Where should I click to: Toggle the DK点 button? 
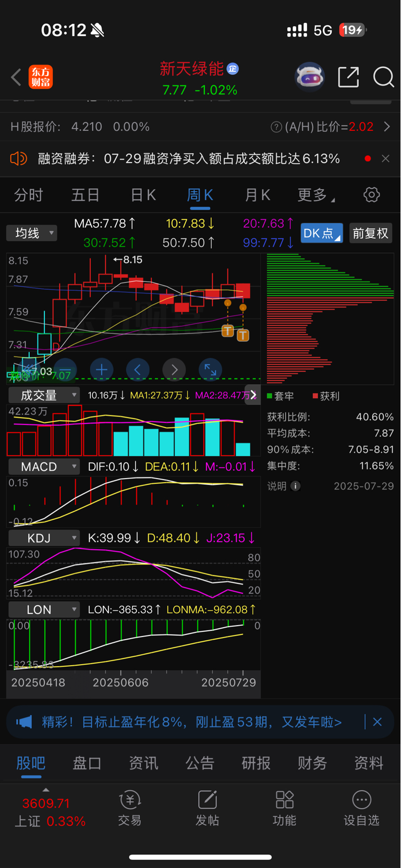tap(322, 233)
